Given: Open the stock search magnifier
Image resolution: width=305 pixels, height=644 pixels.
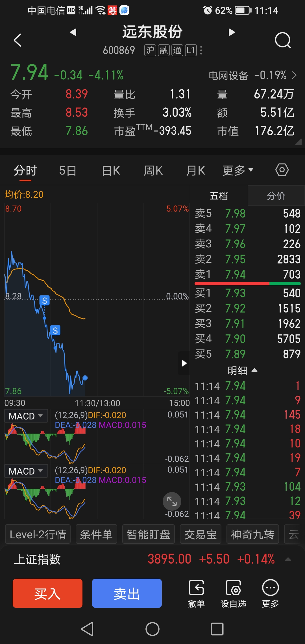Looking at the screenshot, I should point(283,40).
